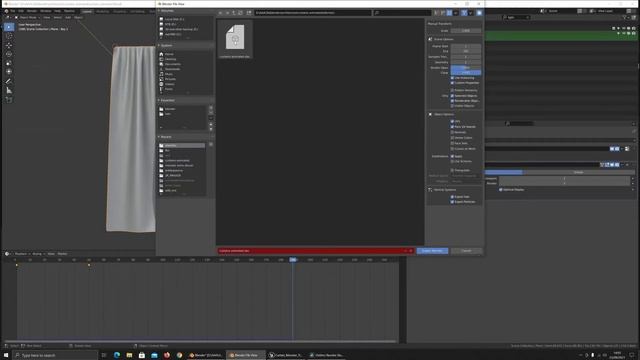
Task: Adjust the shutter Close slider
Action: point(466,73)
